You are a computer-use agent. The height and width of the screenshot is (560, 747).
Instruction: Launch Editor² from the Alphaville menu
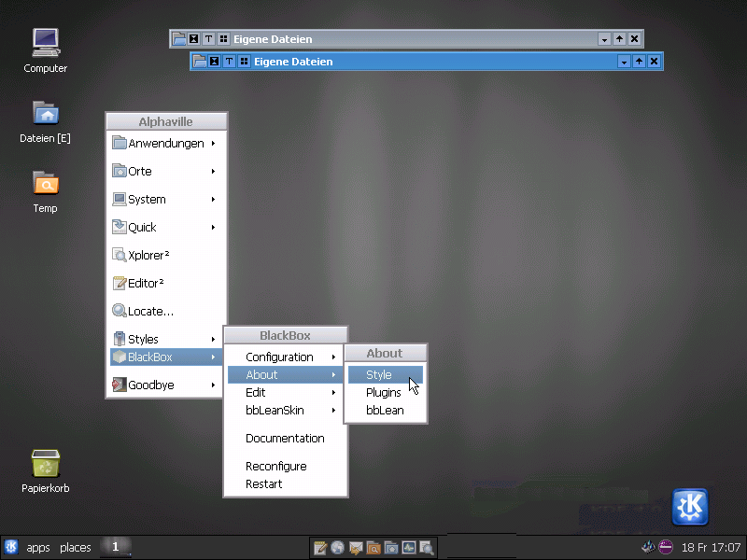pos(165,284)
